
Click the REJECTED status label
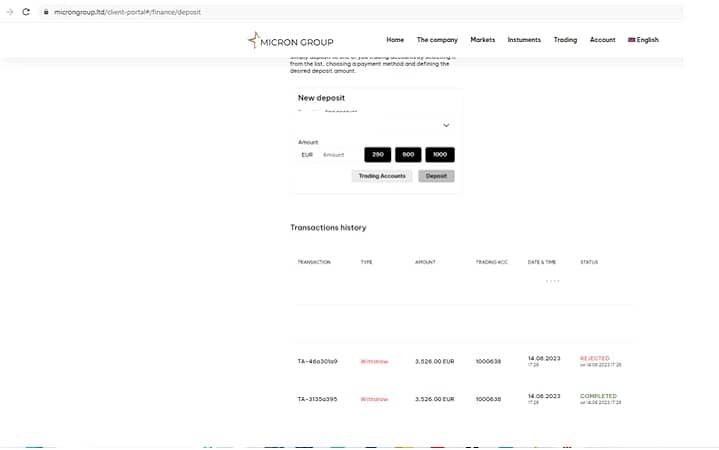tap(595, 358)
